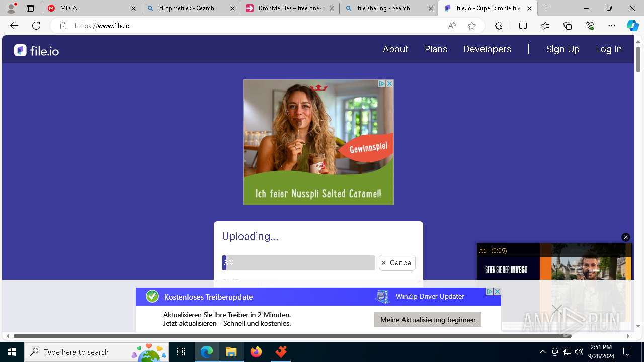This screenshot has height=362, width=644.
Task: Open the Nusspli Salted Caramel ad image
Action: (x=318, y=142)
